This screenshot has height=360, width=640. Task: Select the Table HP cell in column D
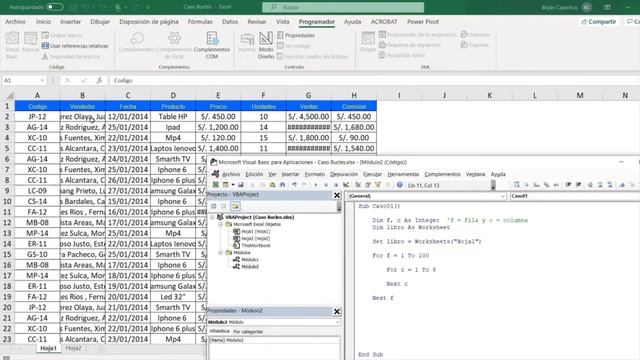[173, 117]
